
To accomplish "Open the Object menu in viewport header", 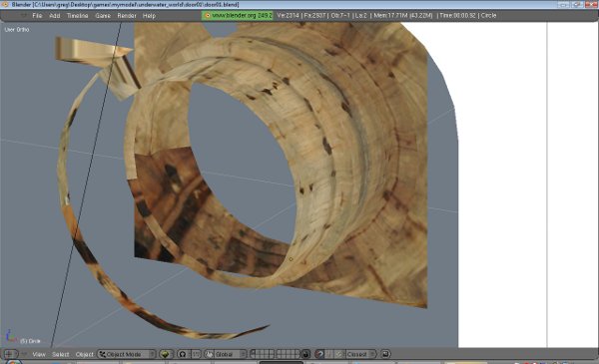I will [84, 354].
